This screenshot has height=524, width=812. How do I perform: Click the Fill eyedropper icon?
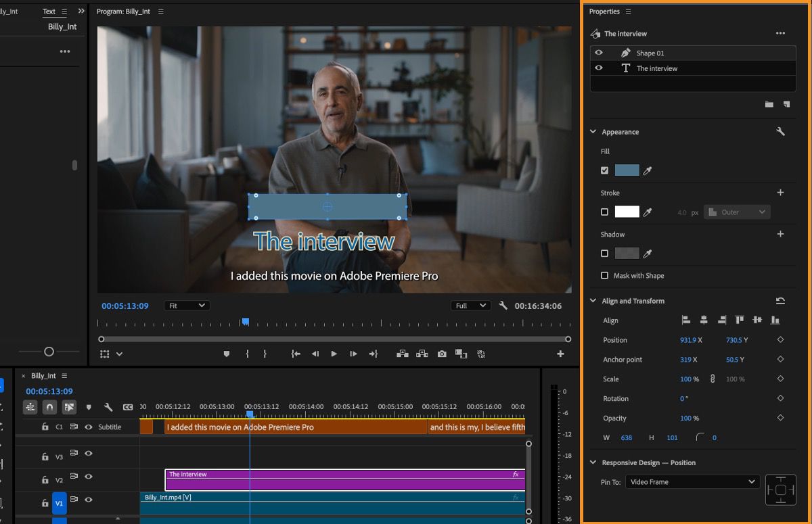click(x=648, y=171)
